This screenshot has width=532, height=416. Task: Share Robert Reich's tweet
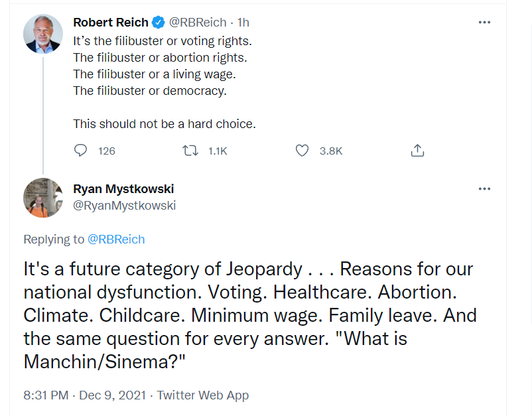point(417,151)
